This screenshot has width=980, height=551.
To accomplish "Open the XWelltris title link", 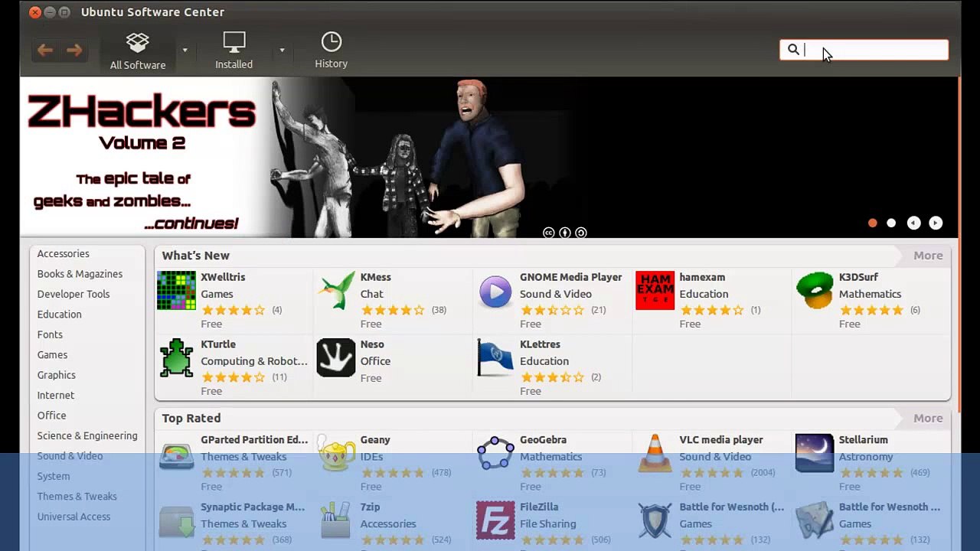I will (223, 278).
